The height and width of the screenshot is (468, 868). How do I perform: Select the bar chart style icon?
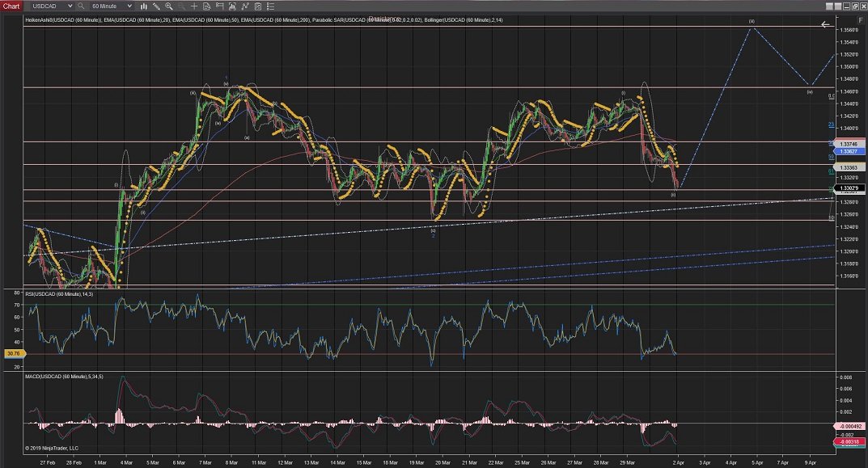pyautogui.click(x=144, y=7)
